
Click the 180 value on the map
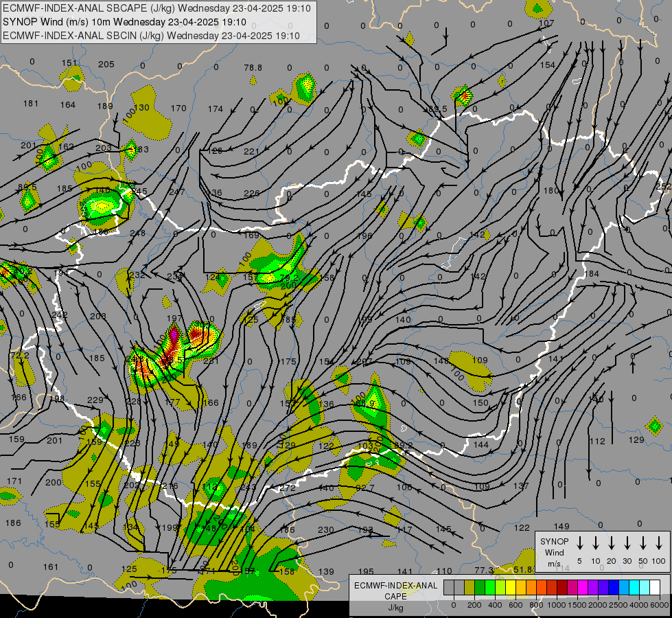tap(551, 190)
